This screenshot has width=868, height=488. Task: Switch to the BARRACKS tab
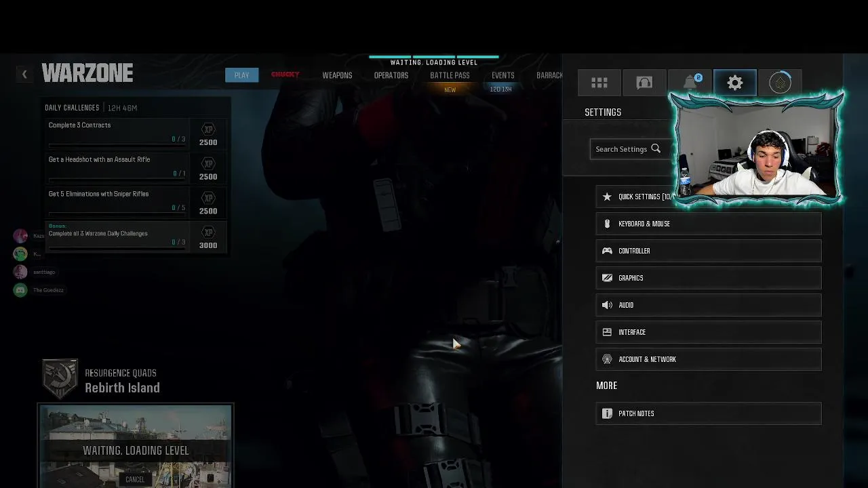click(x=549, y=75)
